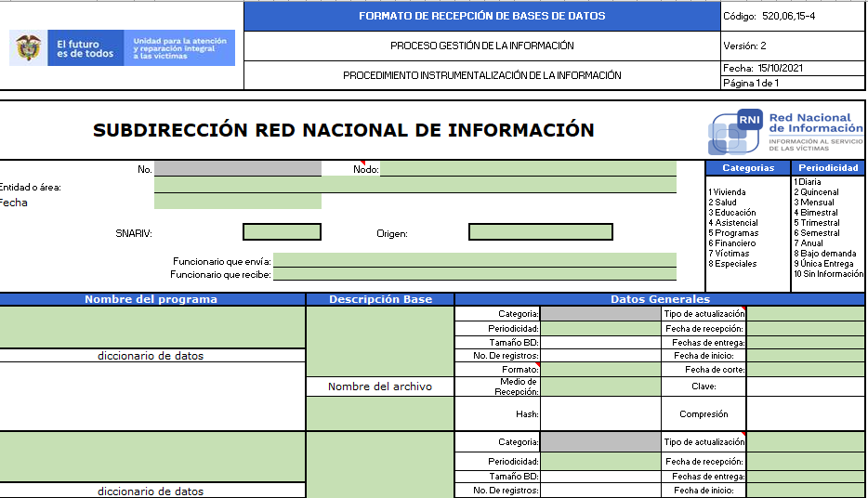Click the 'Nombre del archivo' label cell
Image resolution: width=868 pixels, height=498 pixels.
[380, 387]
